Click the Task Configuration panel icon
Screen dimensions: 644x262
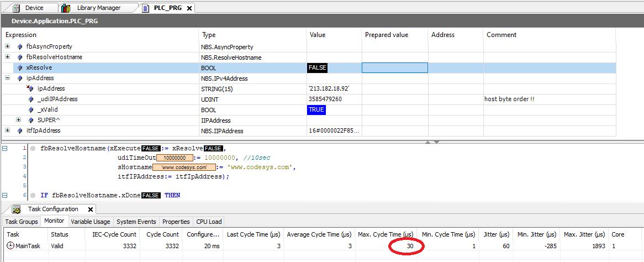pyautogui.click(x=17, y=209)
